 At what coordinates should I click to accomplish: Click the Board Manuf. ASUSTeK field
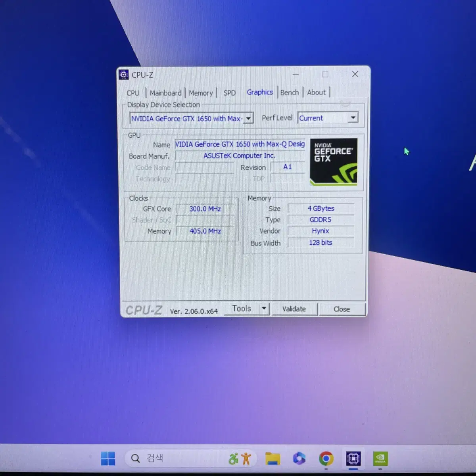coord(240,156)
